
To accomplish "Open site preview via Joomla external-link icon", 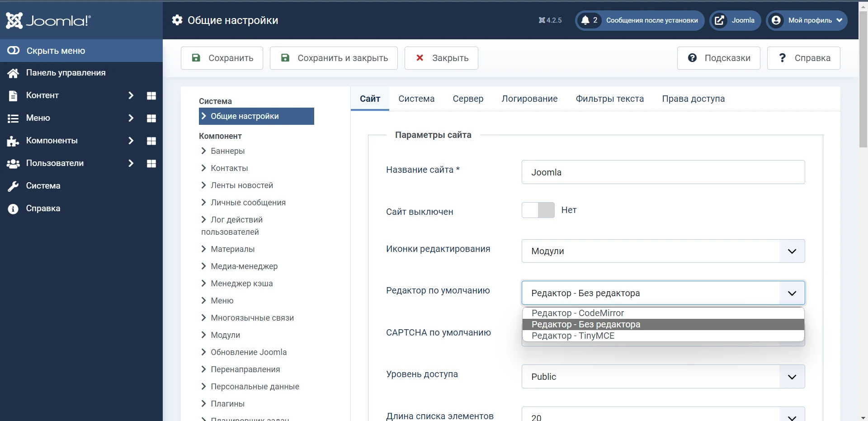I will pos(719,20).
